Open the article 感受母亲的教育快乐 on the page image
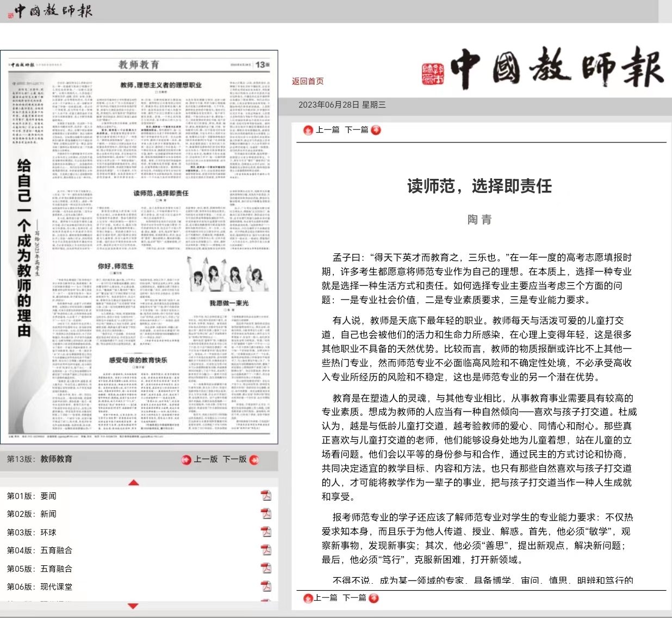 click(138, 360)
